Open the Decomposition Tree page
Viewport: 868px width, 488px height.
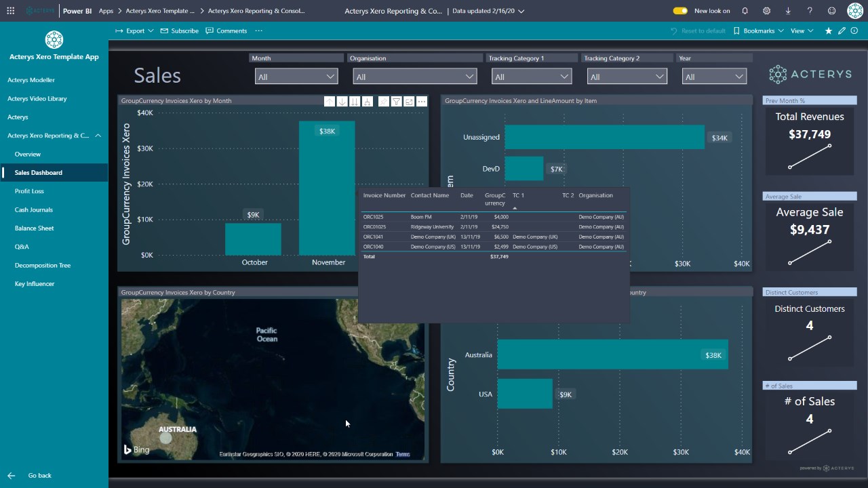coord(43,265)
